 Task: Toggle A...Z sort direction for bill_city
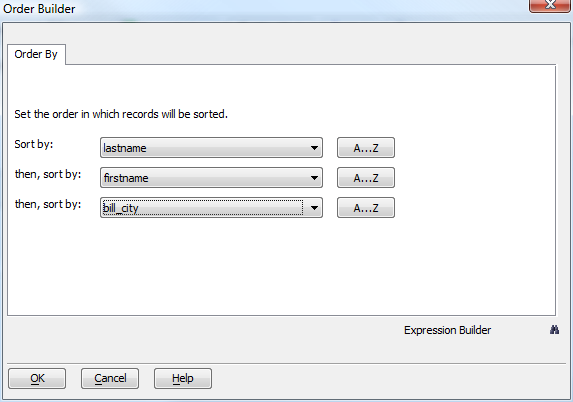tap(366, 208)
